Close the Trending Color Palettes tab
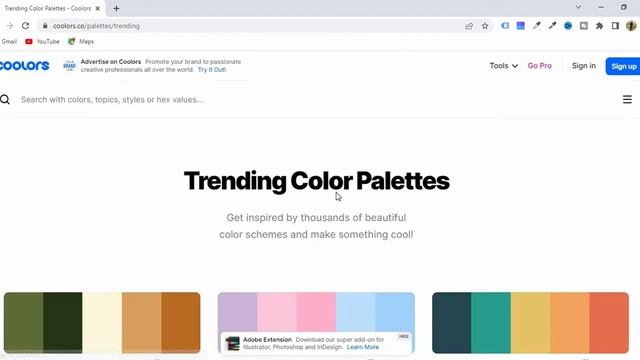Image resolution: width=640 pixels, height=360 pixels. click(98, 8)
